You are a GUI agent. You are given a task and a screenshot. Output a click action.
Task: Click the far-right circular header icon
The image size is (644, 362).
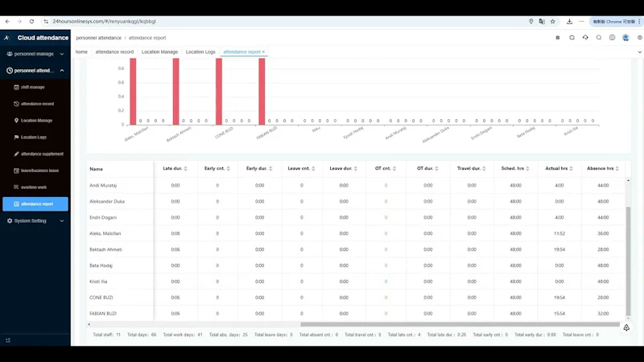(640, 37)
